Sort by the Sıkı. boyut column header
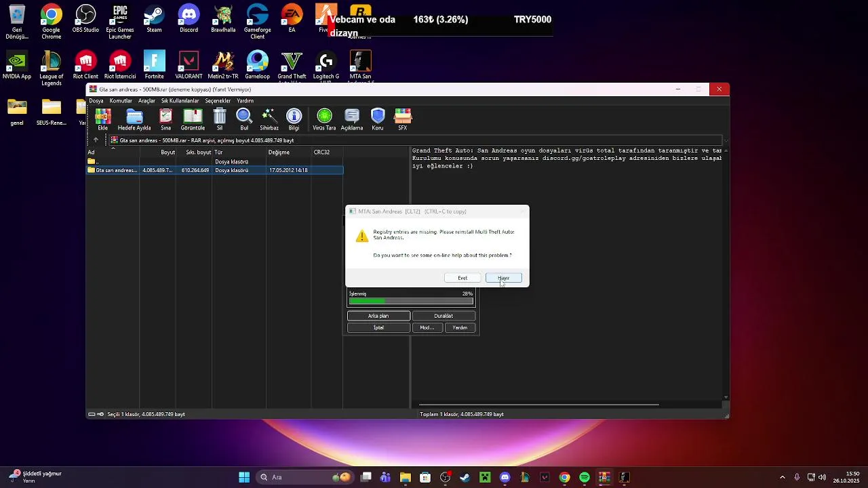 195,152
